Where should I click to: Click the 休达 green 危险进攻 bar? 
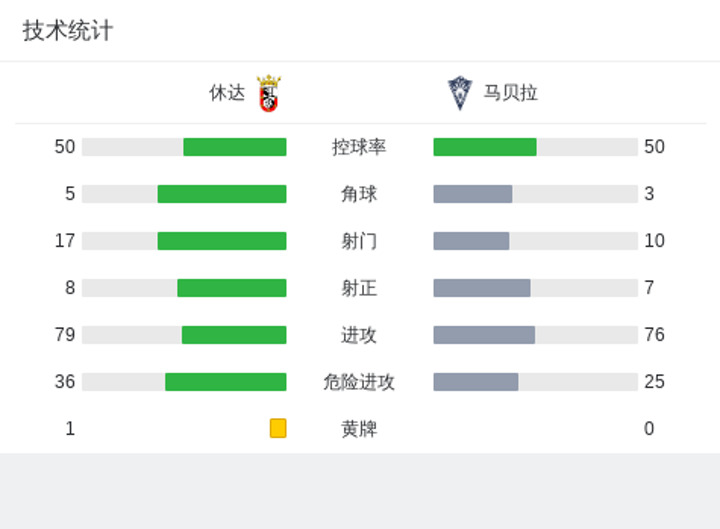[226, 382]
